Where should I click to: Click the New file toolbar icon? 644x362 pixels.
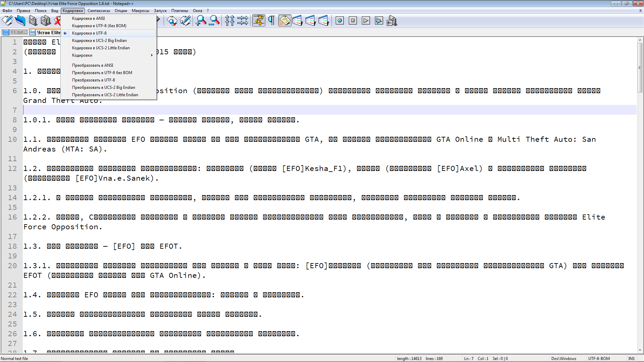(x=7, y=21)
